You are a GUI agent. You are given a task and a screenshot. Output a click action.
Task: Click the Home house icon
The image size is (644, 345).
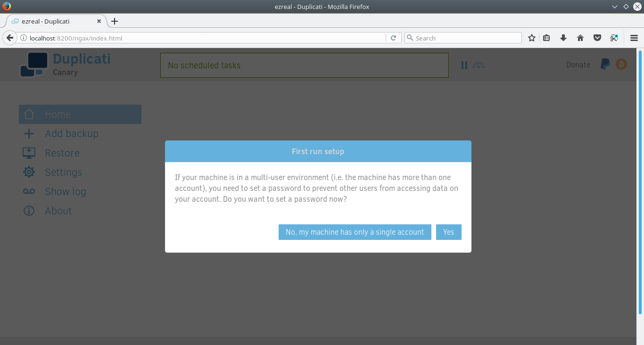(x=29, y=114)
